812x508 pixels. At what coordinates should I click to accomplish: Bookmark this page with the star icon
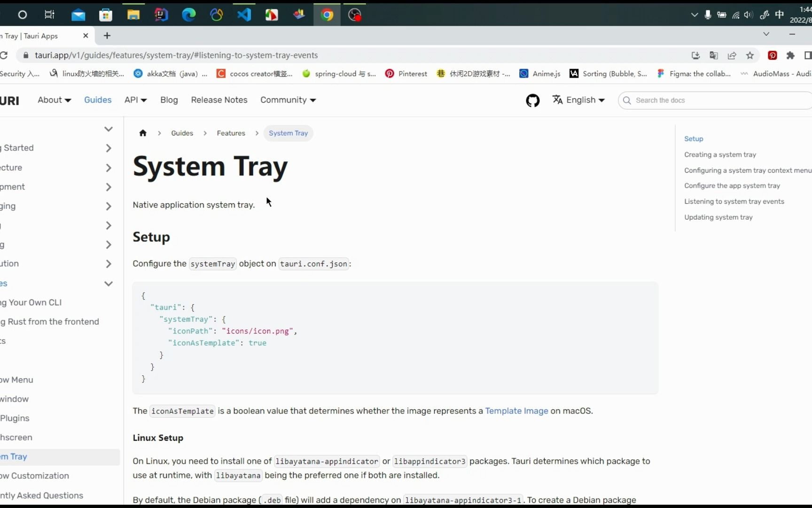pyautogui.click(x=750, y=56)
